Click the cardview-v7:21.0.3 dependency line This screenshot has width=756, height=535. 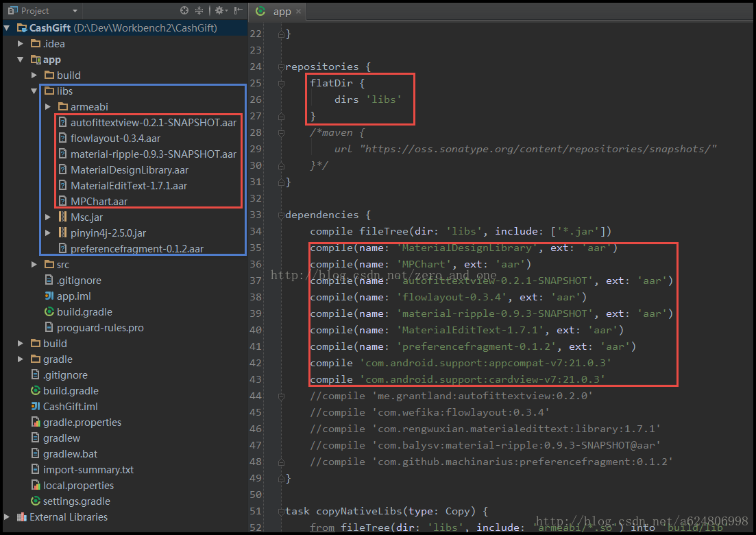click(458, 379)
